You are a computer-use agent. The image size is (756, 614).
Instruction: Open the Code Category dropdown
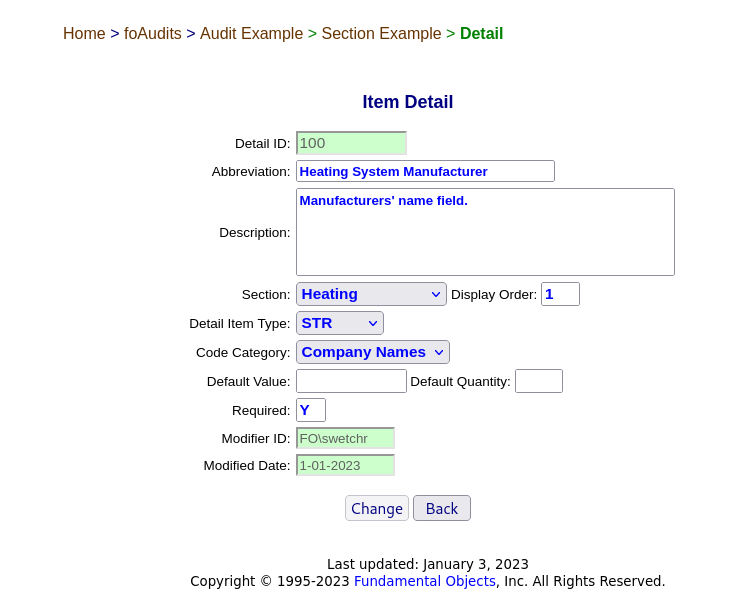(x=373, y=352)
